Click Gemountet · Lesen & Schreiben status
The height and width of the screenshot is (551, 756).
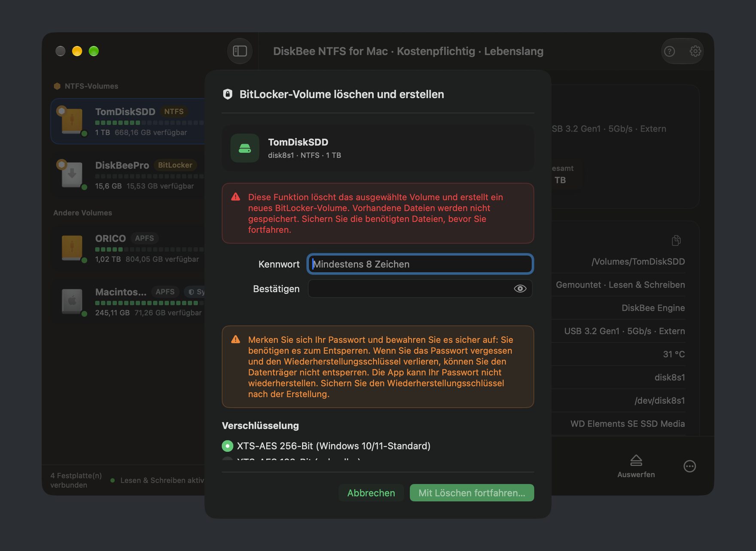[x=620, y=285]
